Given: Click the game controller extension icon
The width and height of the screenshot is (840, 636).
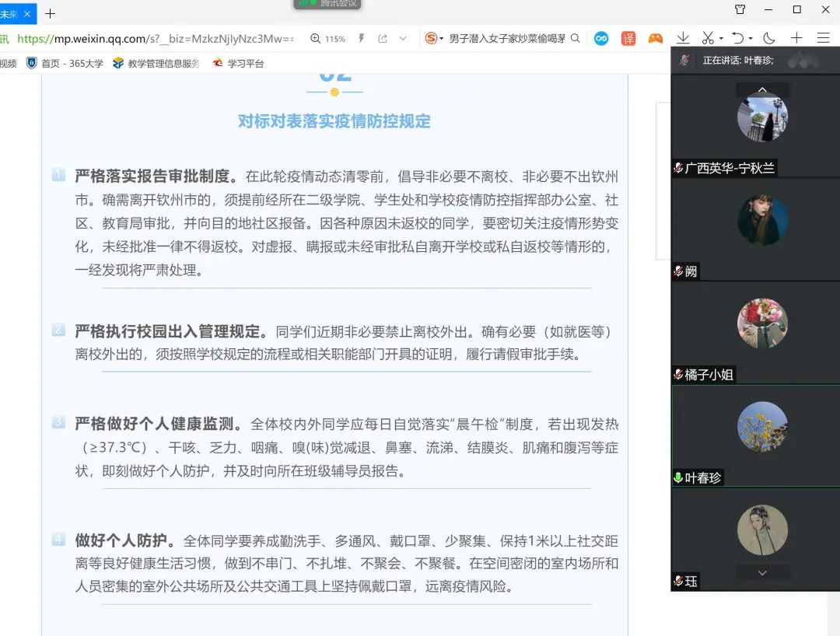Looking at the screenshot, I should click(x=656, y=38).
